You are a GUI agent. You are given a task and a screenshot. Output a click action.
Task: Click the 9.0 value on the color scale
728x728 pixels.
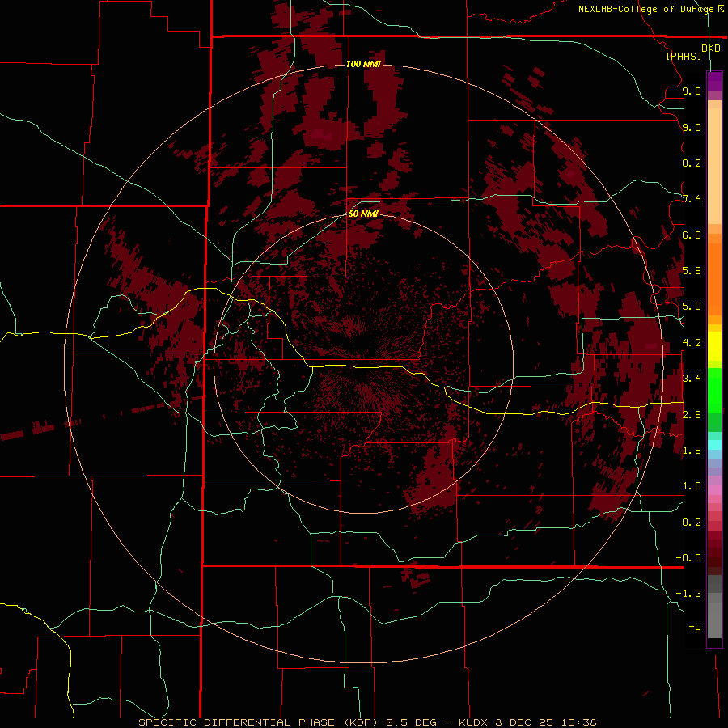tap(692, 127)
